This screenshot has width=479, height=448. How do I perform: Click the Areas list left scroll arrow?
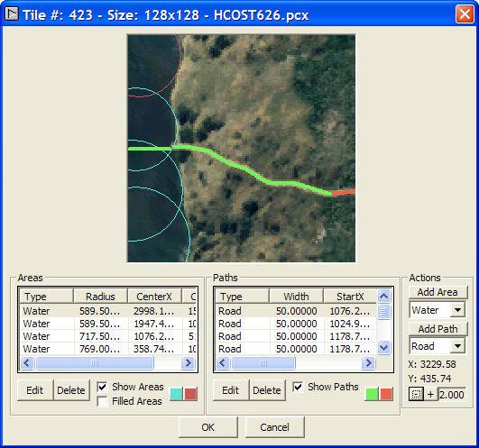point(26,363)
